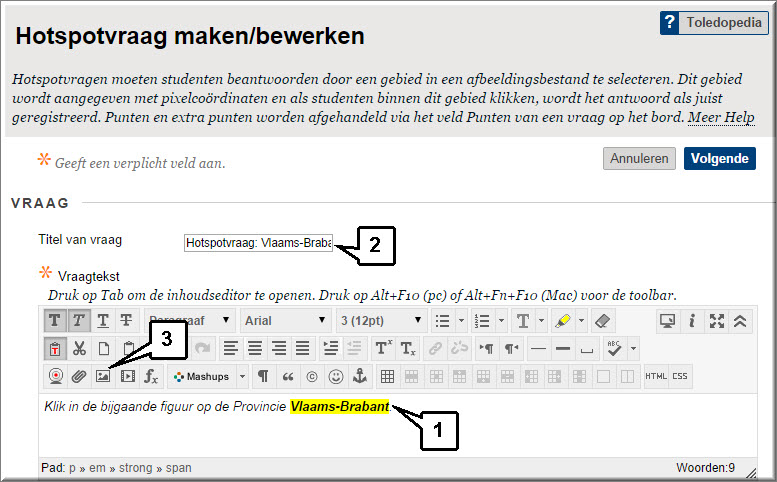The image size is (777, 482).
Task: Open highlight color picker arrow
Action: coord(581,321)
